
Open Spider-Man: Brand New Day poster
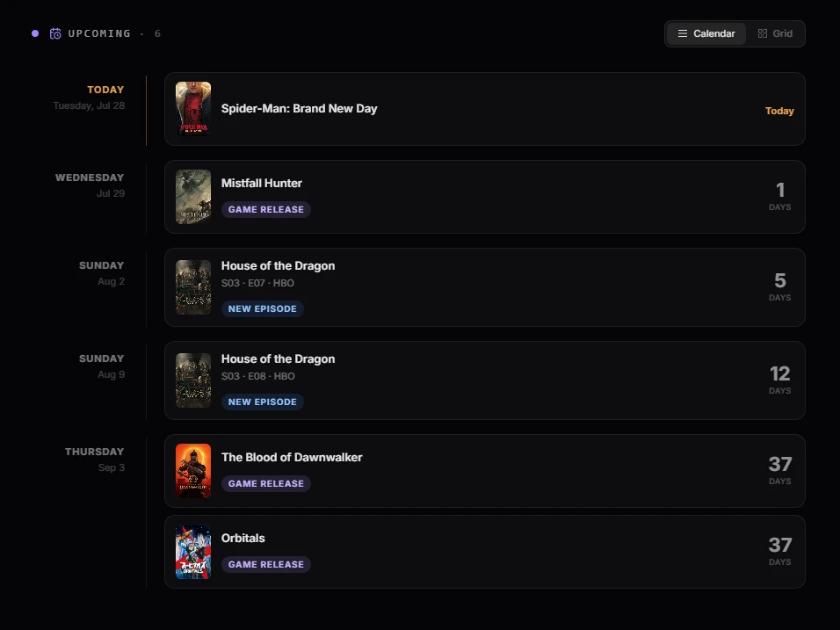[x=192, y=109]
